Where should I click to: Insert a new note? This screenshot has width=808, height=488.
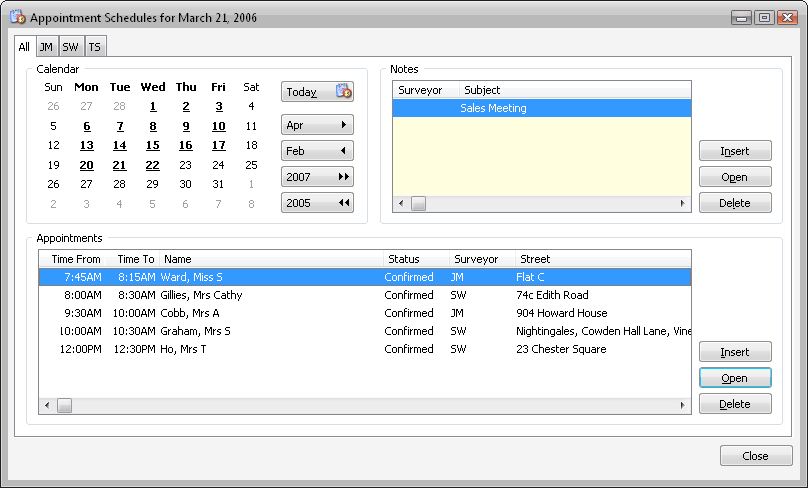click(735, 151)
